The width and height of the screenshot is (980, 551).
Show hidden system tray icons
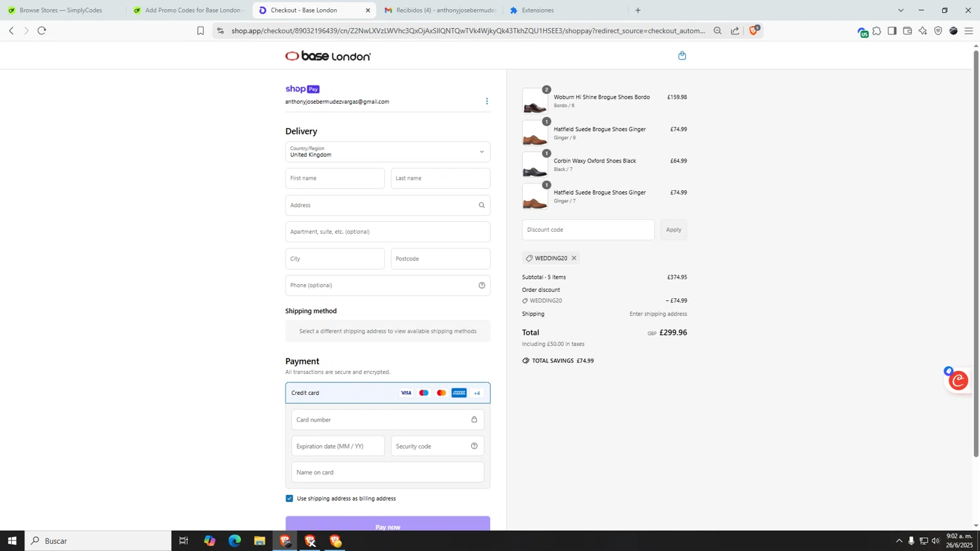point(899,541)
